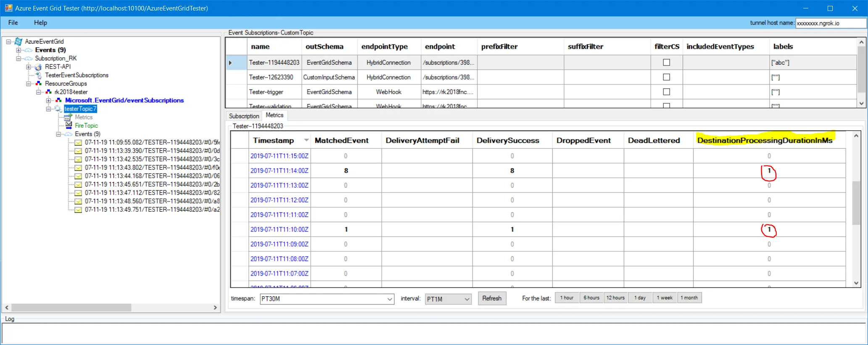This screenshot has width=868, height=345.
Task: Toggle filterCS checkbox for Tester--1194448203
Action: point(666,63)
